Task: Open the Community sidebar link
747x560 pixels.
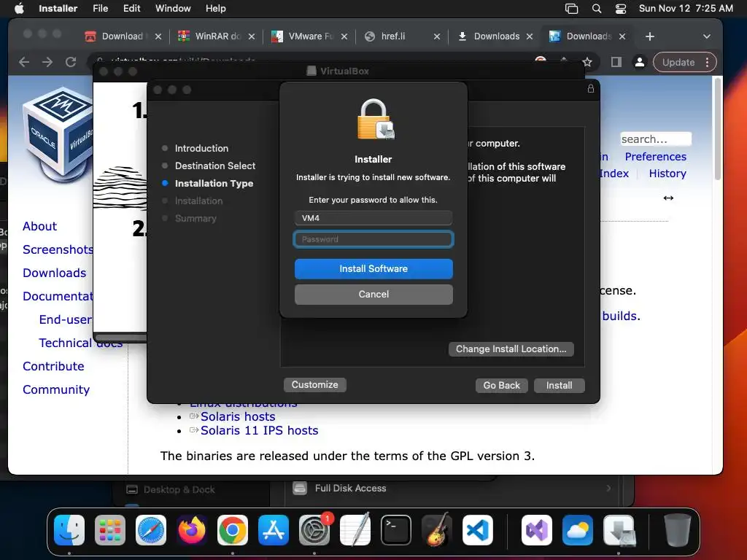Action: pyautogui.click(x=56, y=389)
